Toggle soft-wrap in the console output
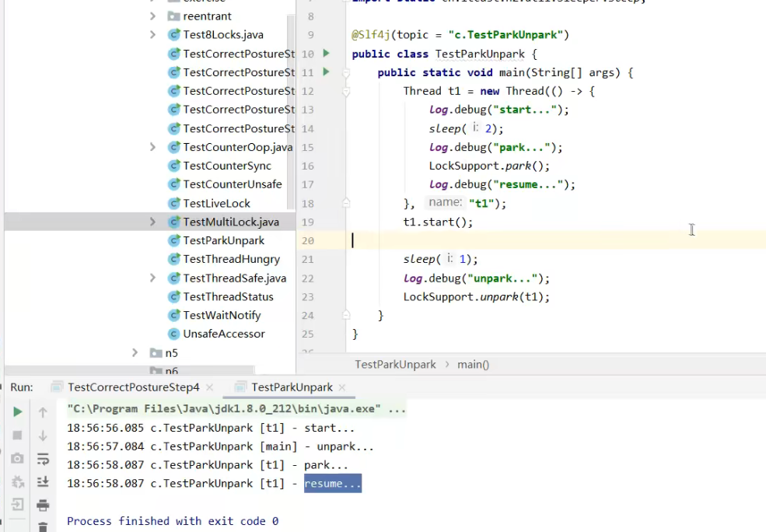Image resolution: width=766 pixels, height=532 pixels. (x=43, y=459)
